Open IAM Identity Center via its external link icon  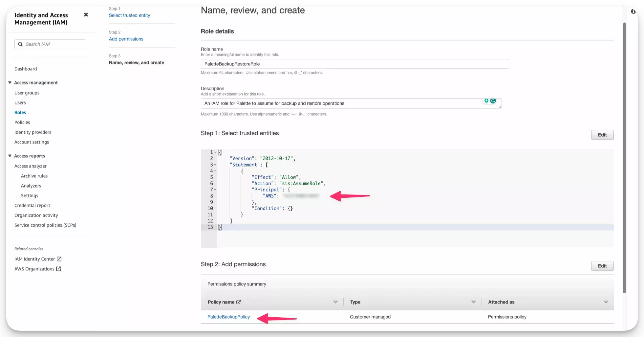[59, 259]
